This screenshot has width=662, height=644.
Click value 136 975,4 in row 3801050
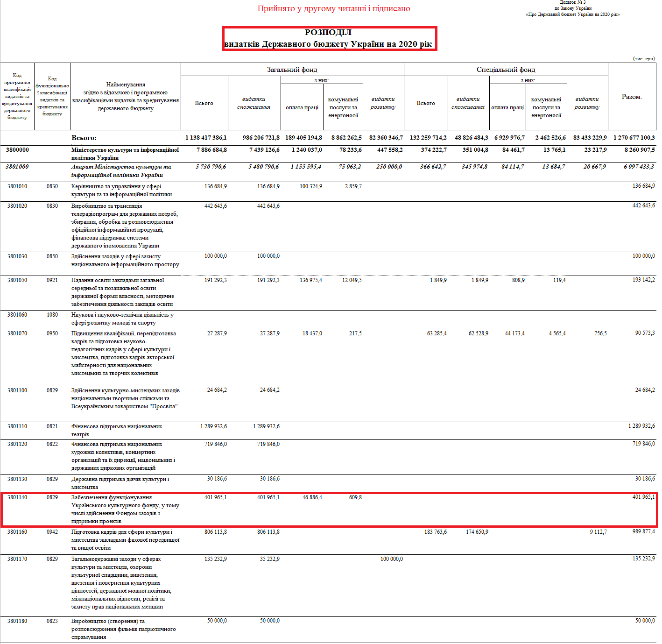click(311, 280)
